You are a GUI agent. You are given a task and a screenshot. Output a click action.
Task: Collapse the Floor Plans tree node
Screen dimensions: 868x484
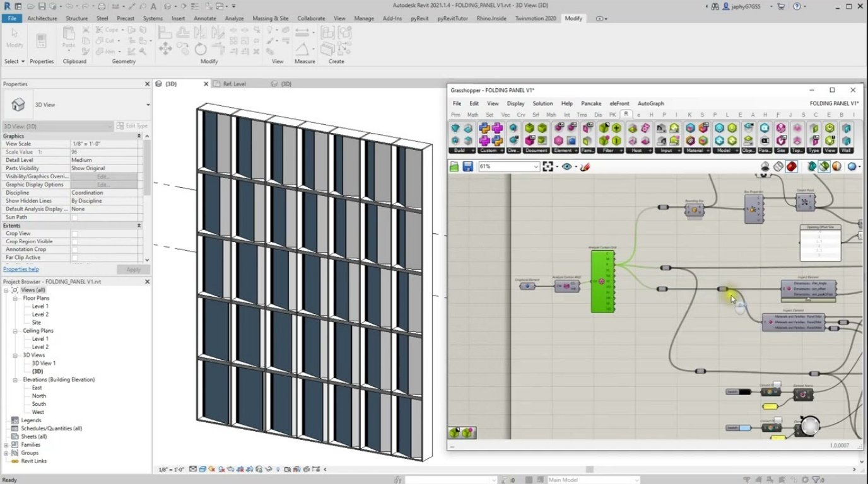(16, 298)
